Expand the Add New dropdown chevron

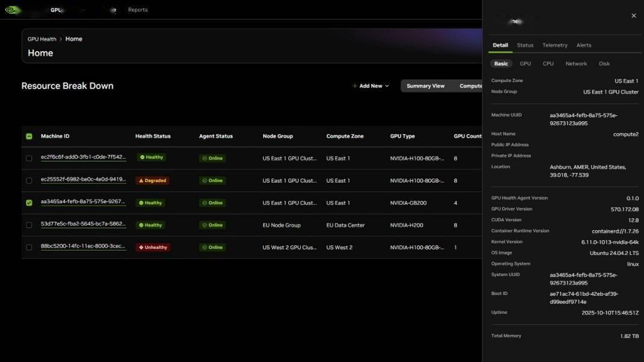[x=387, y=86]
